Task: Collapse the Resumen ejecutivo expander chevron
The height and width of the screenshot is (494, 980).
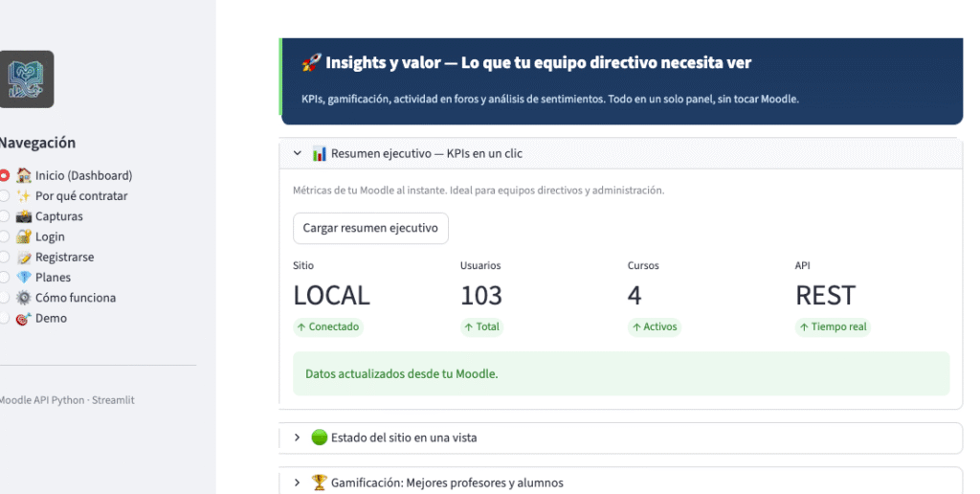Action: (x=297, y=153)
